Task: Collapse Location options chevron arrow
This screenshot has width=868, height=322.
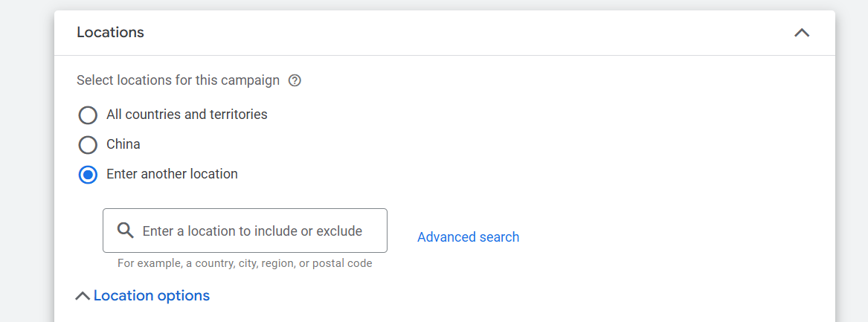Action: (83, 296)
